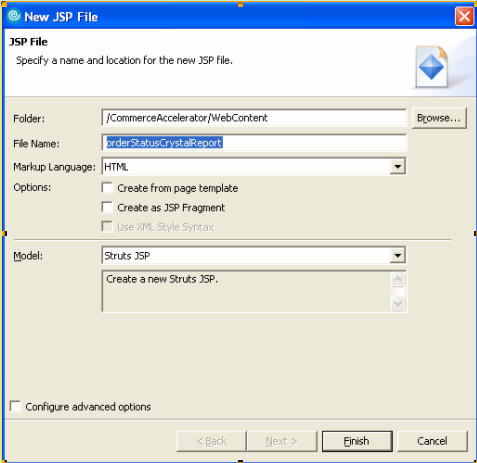The width and height of the screenshot is (477, 463).
Task: Enable Configure advanced options checkbox
Action: coord(15,406)
